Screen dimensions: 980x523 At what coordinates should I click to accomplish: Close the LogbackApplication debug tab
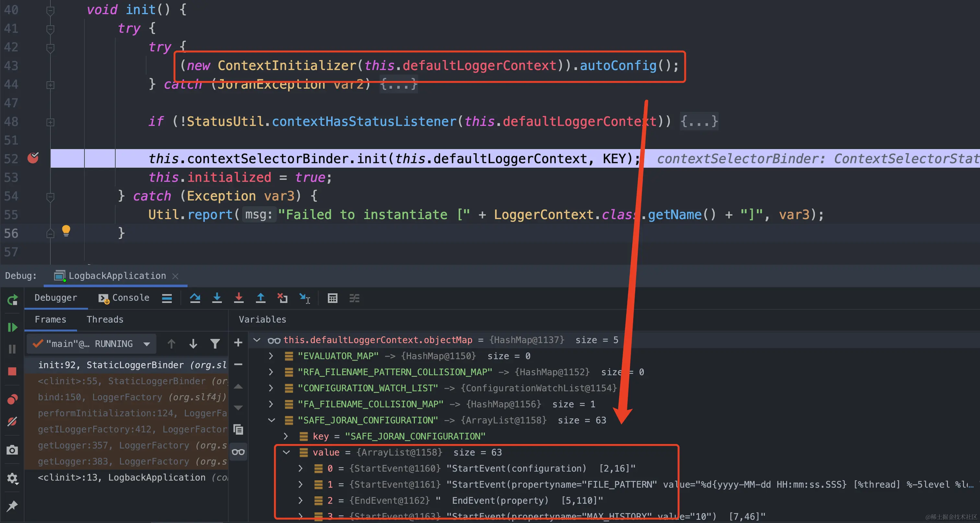pos(175,276)
